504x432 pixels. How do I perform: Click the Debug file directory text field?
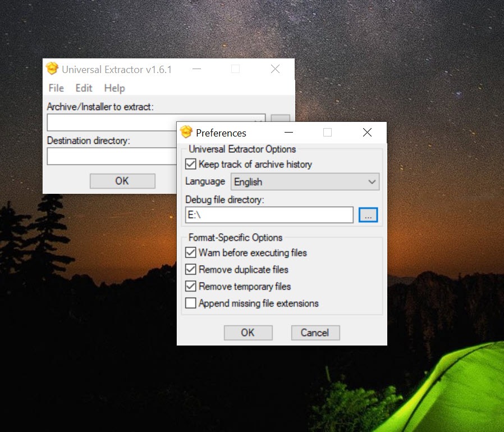(269, 215)
